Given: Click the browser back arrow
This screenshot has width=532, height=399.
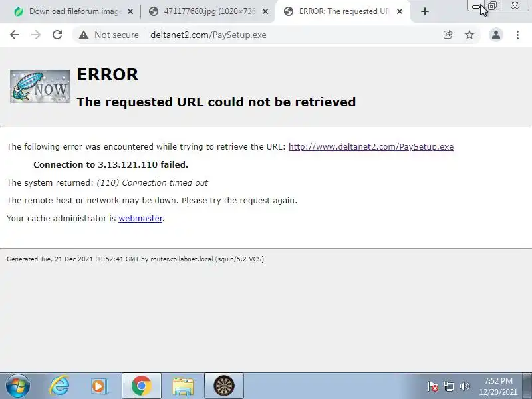Looking at the screenshot, I should point(15,35).
